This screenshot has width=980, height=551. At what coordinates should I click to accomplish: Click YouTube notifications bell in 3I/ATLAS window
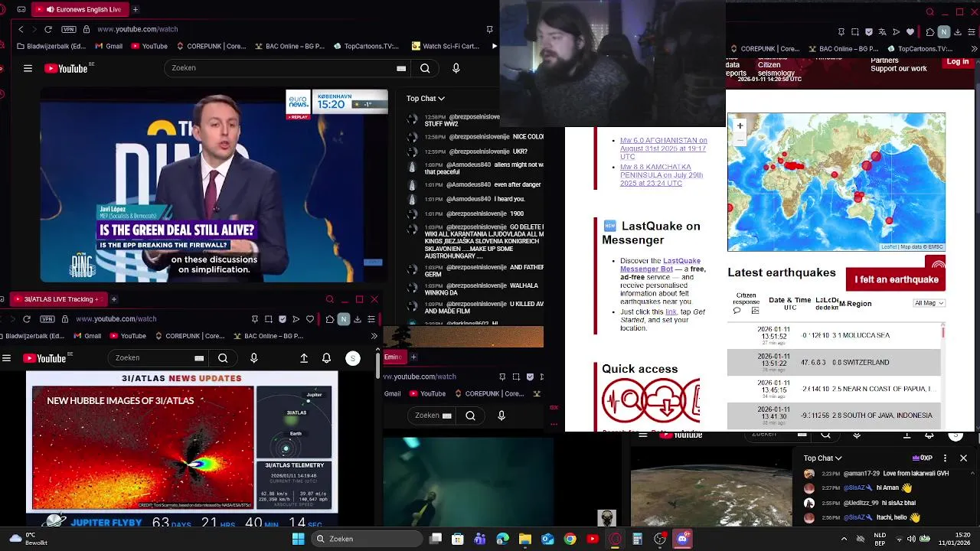point(327,357)
